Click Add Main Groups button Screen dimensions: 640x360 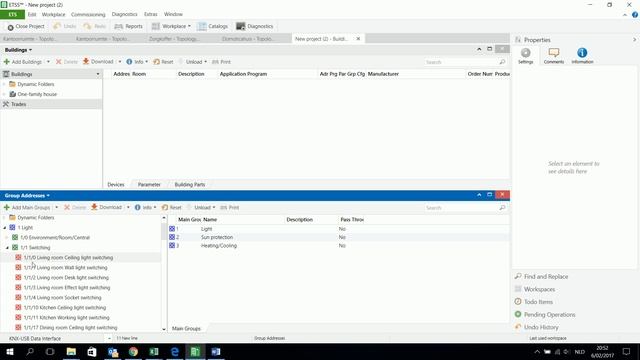click(x=27, y=208)
